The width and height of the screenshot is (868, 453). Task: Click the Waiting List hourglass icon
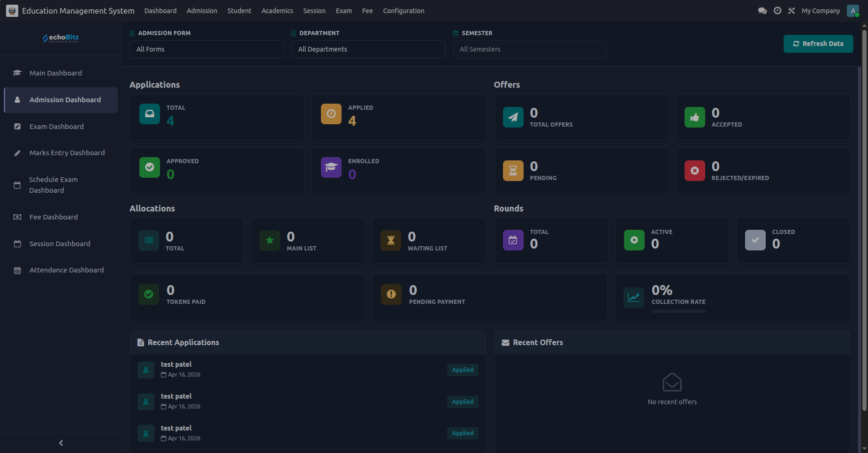point(391,241)
